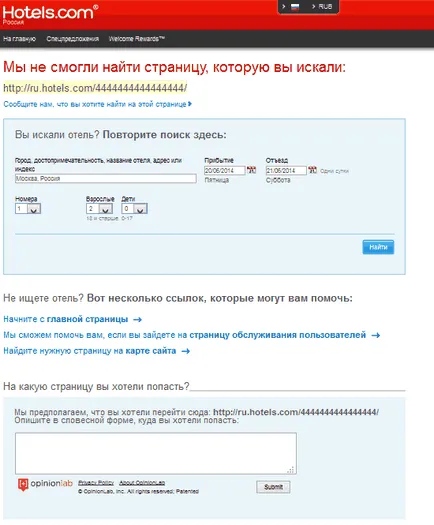Click the destination field with 'Москва, Россия'
This screenshot has width=434, height=525.
coord(105,178)
